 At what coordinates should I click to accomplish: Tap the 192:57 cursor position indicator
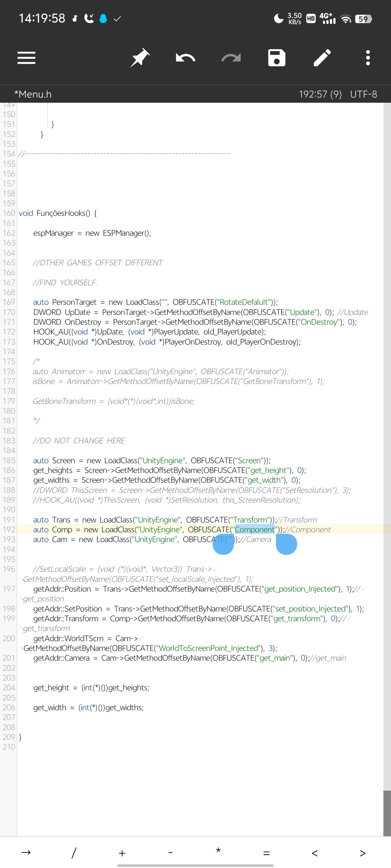320,94
